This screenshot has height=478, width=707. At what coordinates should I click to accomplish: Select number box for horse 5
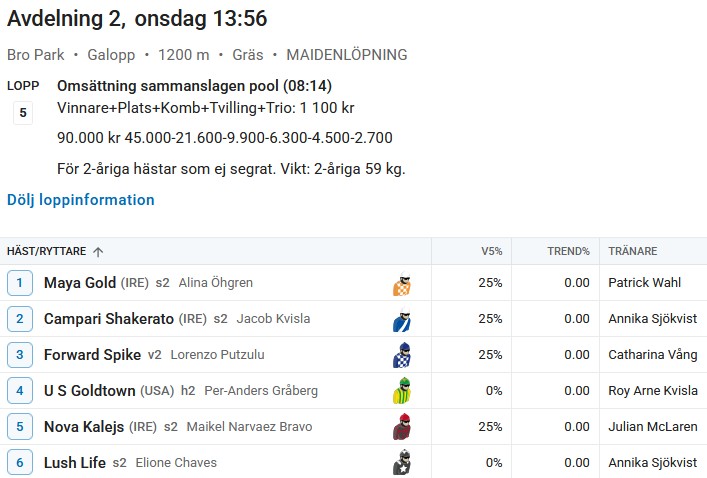click(x=20, y=427)
